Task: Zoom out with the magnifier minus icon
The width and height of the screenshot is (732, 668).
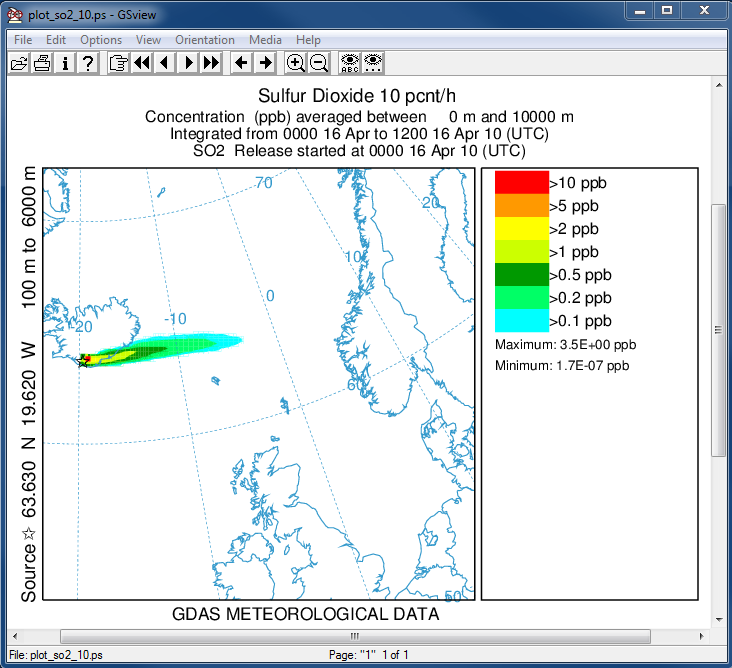Action: (x=319, y=63)
